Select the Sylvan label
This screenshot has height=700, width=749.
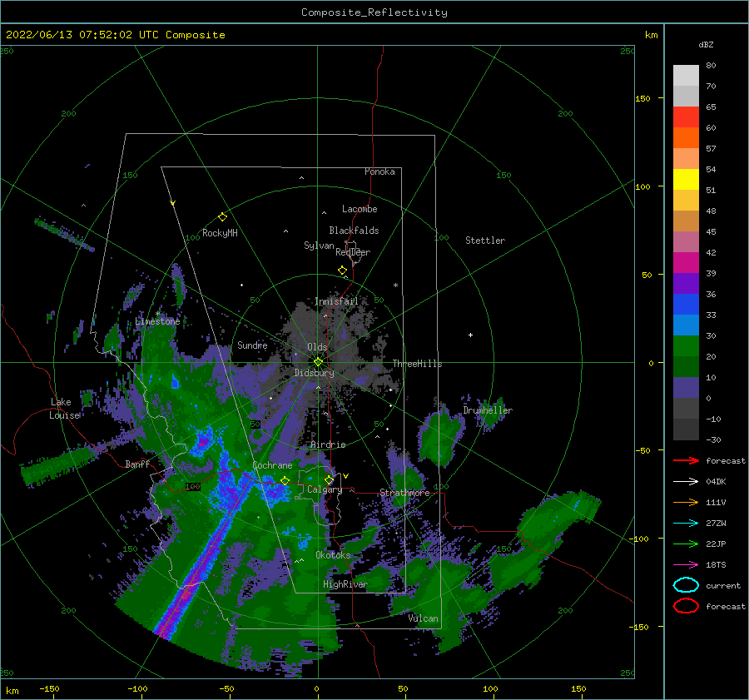tap(319, 246)
